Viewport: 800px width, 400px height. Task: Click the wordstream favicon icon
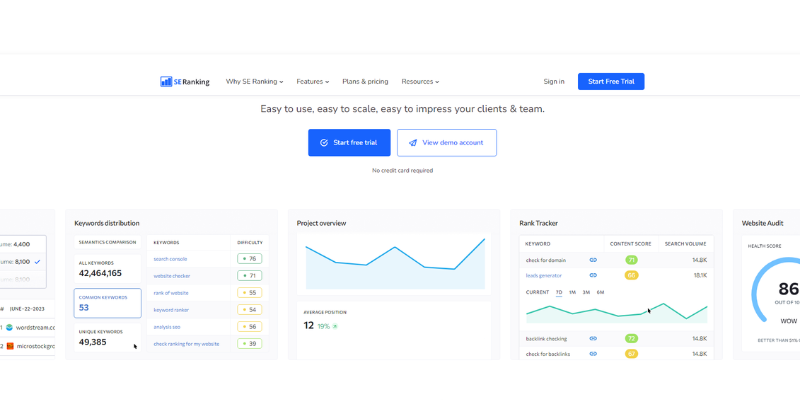point(9,328)
